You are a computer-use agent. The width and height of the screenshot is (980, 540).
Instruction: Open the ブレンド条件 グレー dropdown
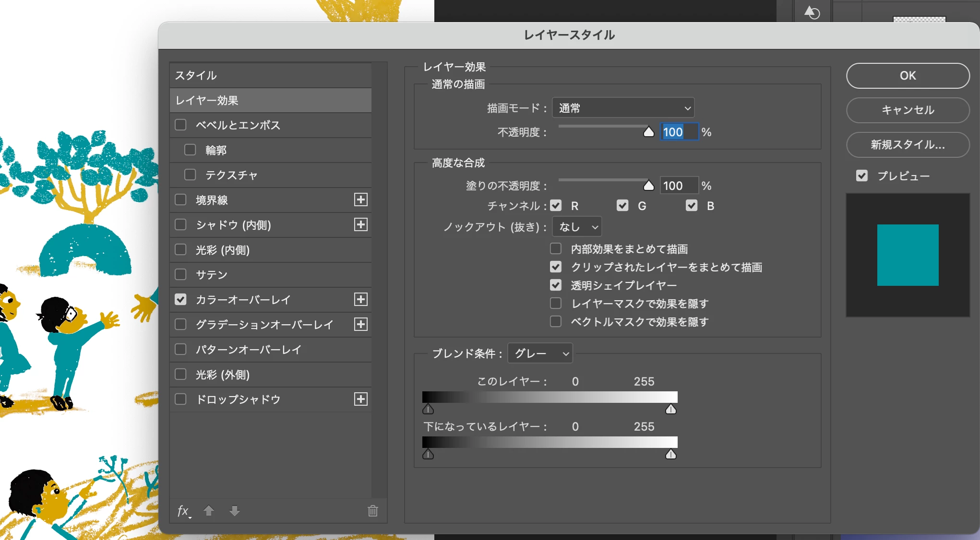pos(540,354)
